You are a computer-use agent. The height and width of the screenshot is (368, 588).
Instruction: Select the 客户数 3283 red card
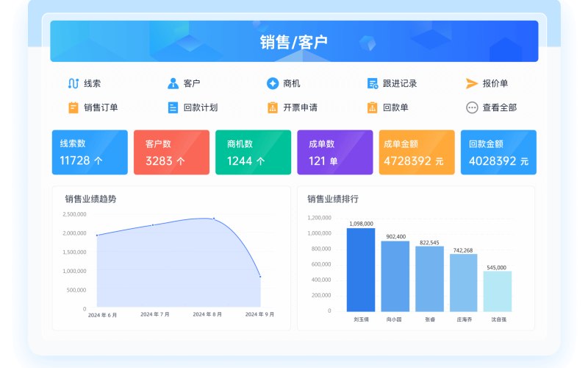coord(171,152)
